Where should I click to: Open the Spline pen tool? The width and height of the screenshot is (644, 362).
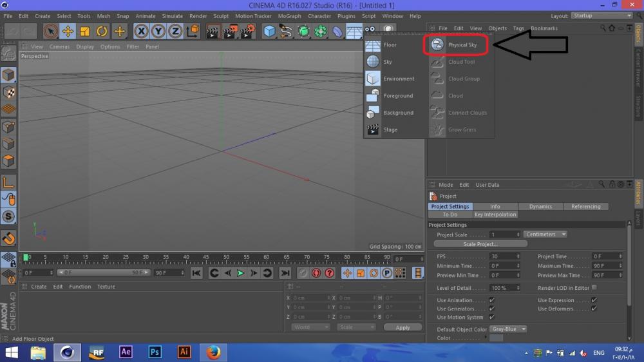[x=287, y=31]
